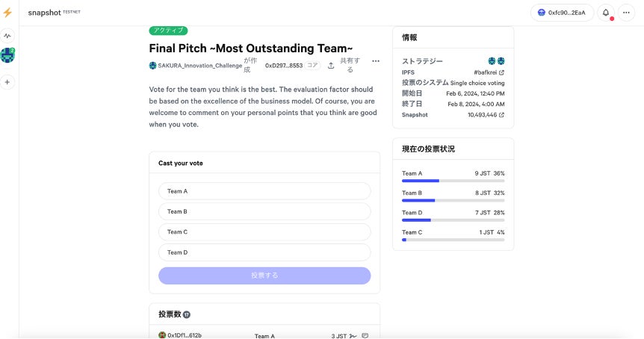Click the share upload icon
The height and width of the screenshot is (339, 644).
pos(331,66)
